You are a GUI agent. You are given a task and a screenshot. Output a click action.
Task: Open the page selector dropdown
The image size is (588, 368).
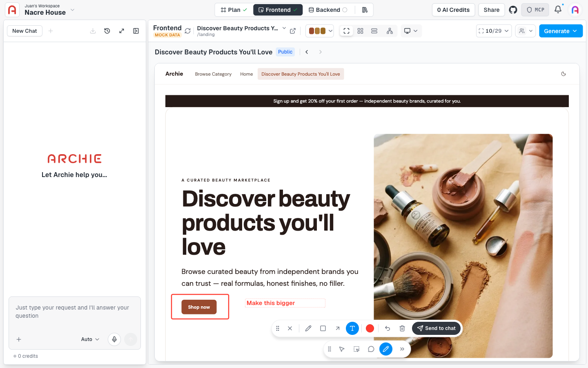tap(284, 28)
